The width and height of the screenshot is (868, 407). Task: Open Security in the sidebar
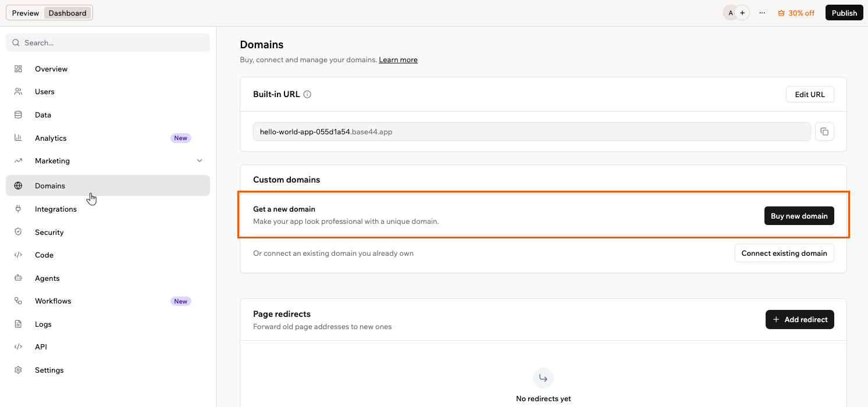(x=108, y=232)
